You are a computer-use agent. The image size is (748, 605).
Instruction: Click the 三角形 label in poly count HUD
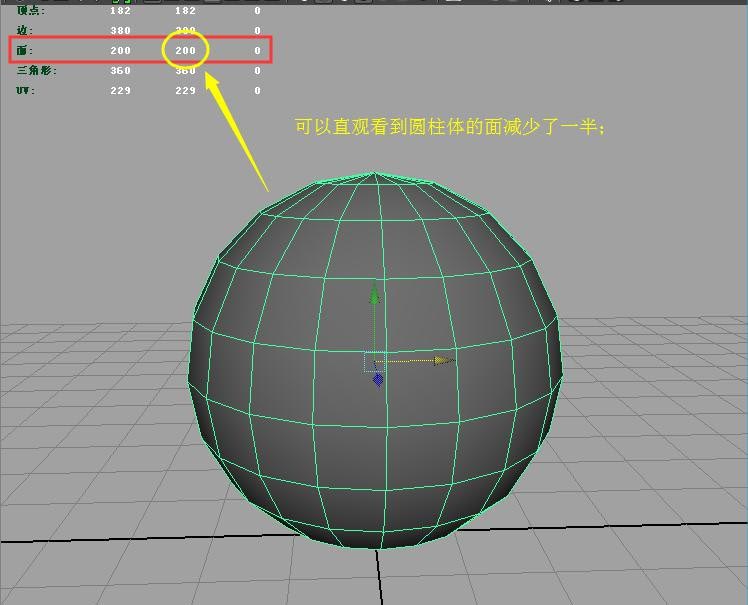[37, 70]
